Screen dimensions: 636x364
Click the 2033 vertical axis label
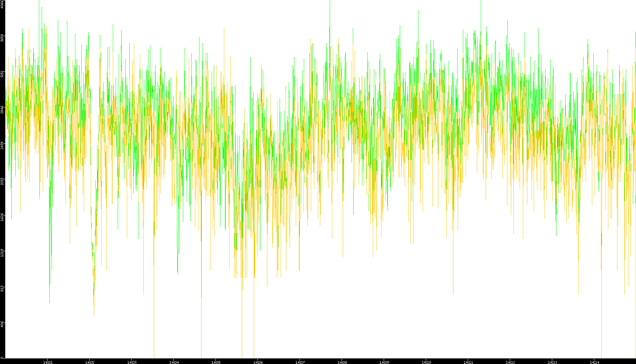[x=2, y=181]
